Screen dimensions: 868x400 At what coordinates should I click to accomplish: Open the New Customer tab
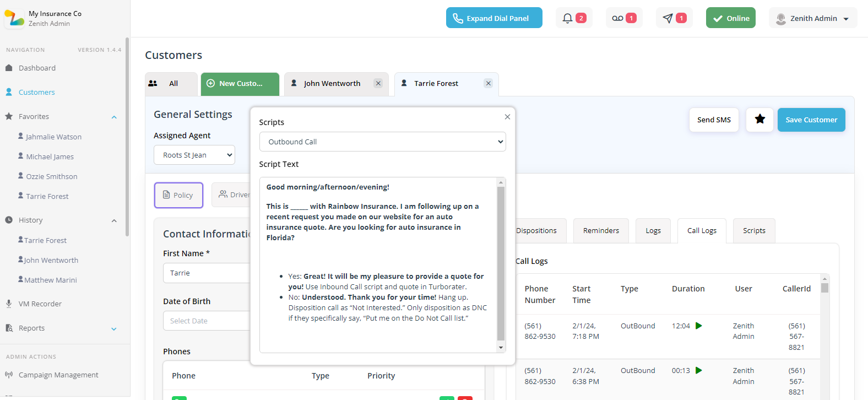pos(240,84)
